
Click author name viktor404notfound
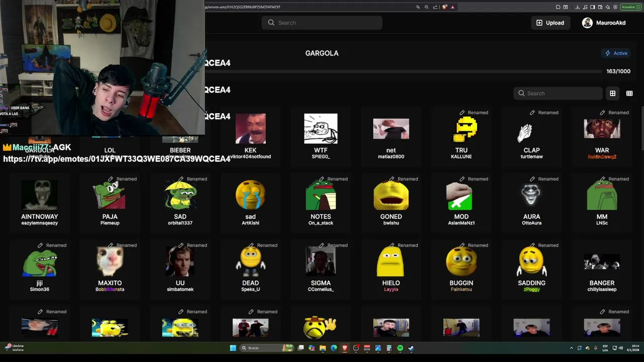click(x=251, y=157)
